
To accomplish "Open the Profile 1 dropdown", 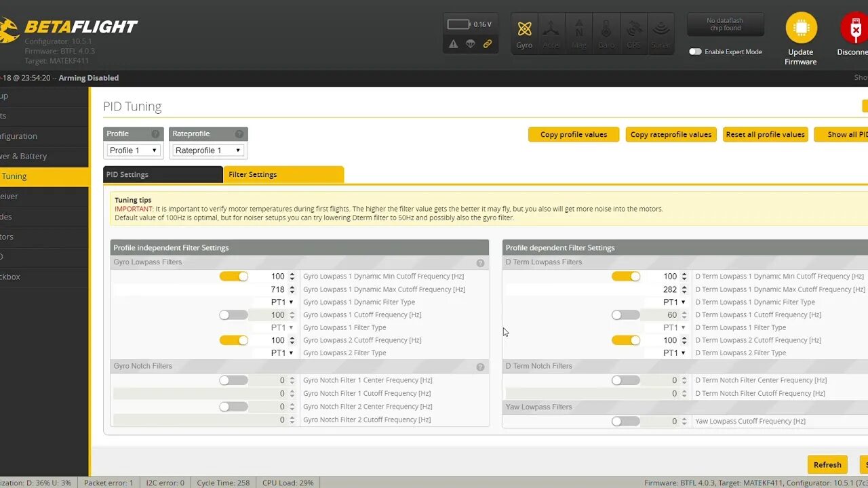I will click(134, 150).
